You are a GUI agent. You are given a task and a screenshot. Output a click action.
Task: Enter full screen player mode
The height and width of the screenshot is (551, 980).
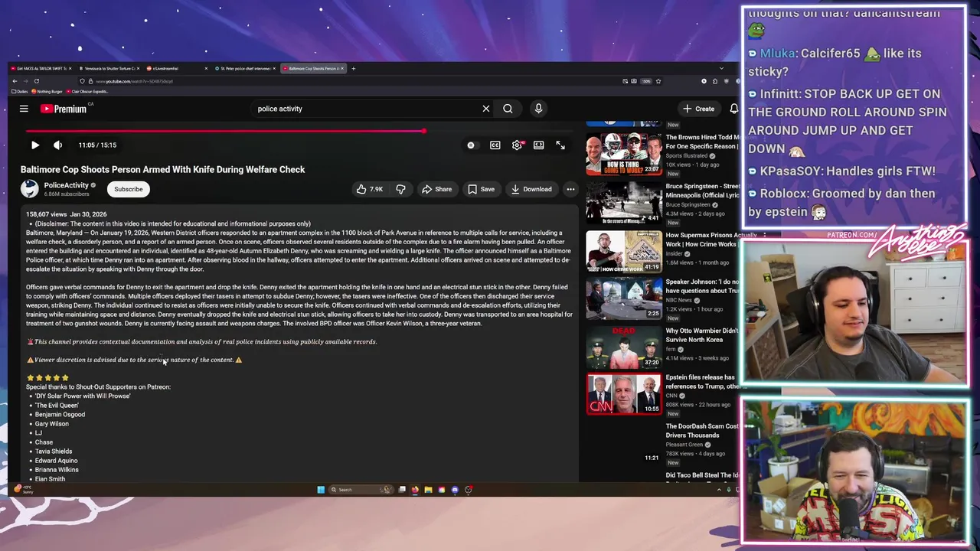pos(560,145)
